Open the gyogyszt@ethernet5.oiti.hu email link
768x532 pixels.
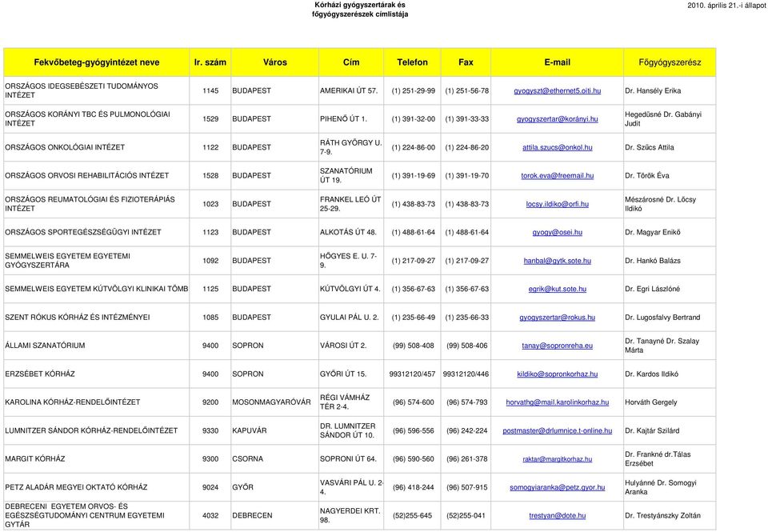pos(557,90)
